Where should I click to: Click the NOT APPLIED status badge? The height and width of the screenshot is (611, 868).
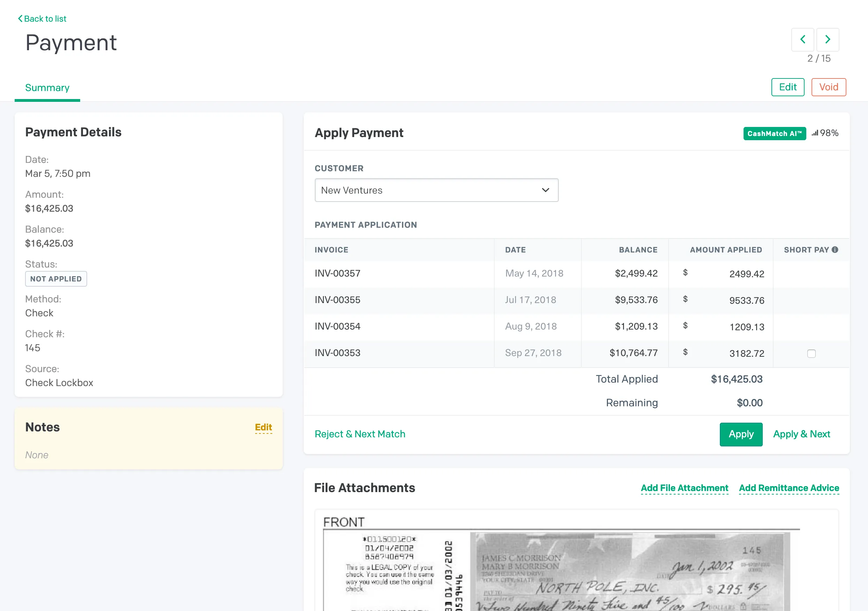click(56, 279)
